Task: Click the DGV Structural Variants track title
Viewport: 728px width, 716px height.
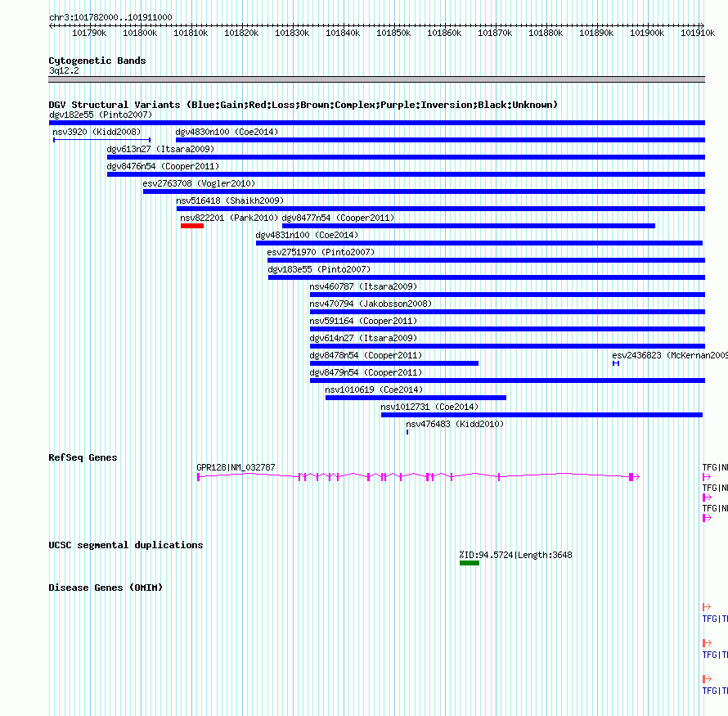Action: tap(303, 105)
